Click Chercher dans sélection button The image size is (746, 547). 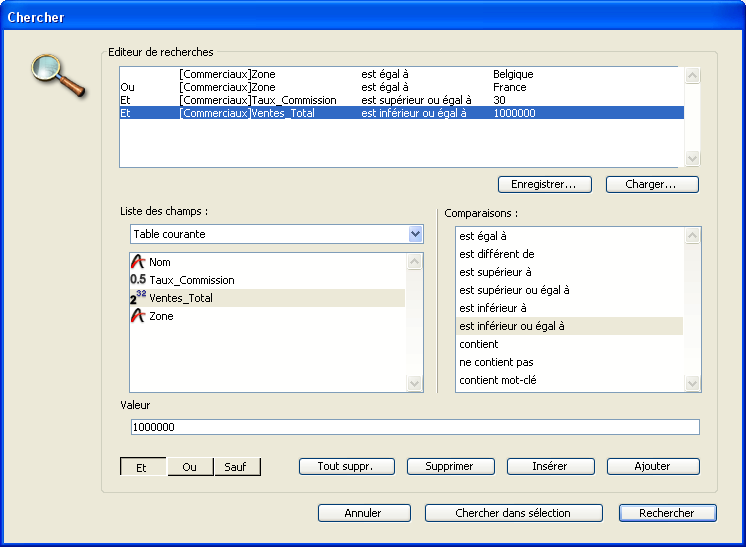click(513, 513)
